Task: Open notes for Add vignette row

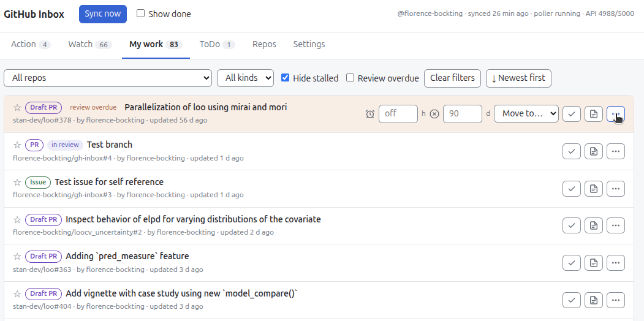Action: tap(594, 300)
